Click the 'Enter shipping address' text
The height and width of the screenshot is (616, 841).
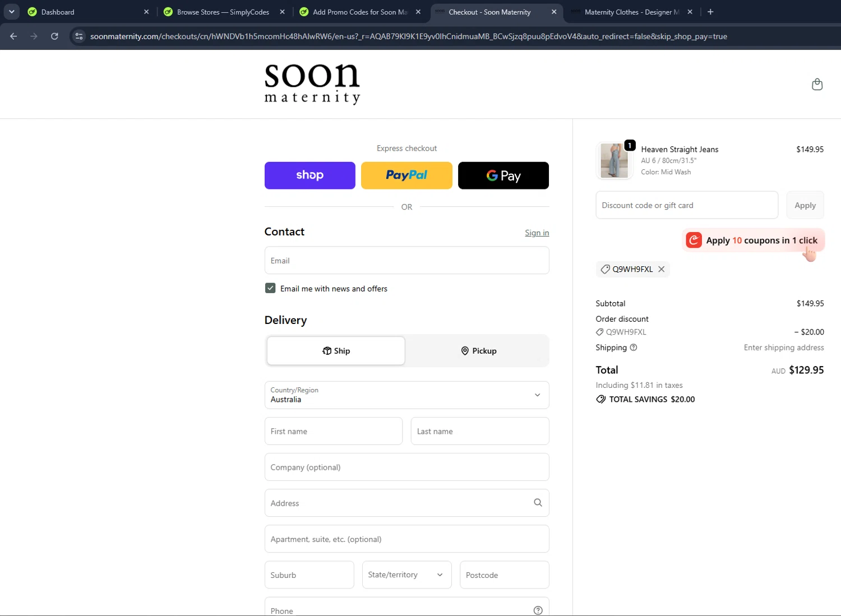click(784, 348)
